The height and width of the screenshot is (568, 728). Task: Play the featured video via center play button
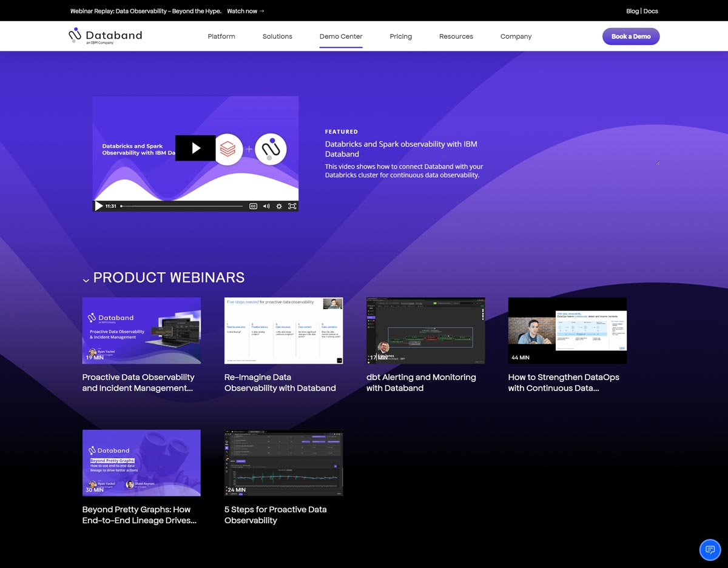[195, 148]
